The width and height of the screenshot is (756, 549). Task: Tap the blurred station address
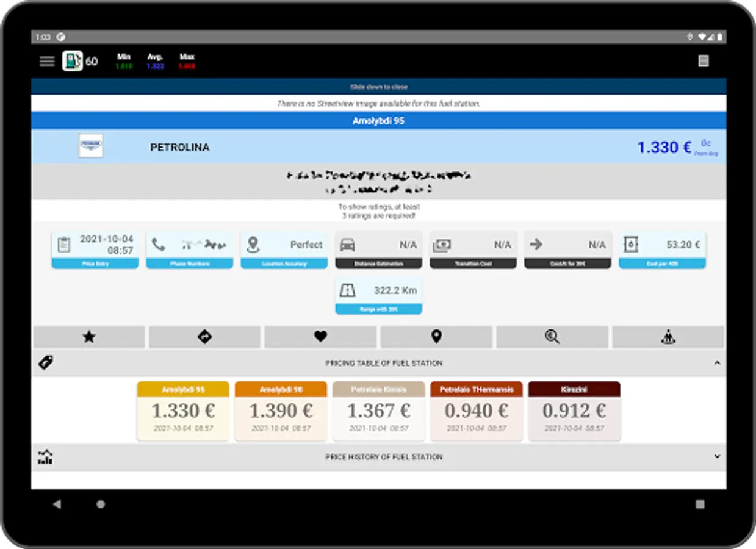[x=379, y=182]
